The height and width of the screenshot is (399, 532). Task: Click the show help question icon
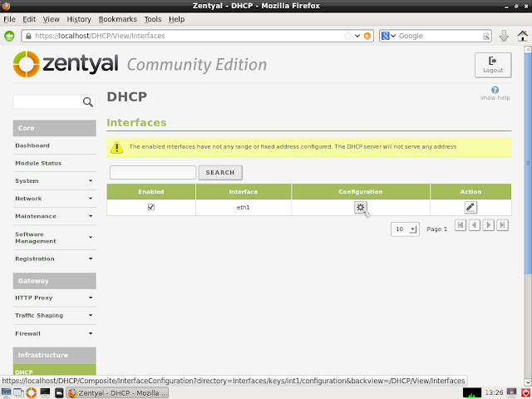tap(495, 90)
